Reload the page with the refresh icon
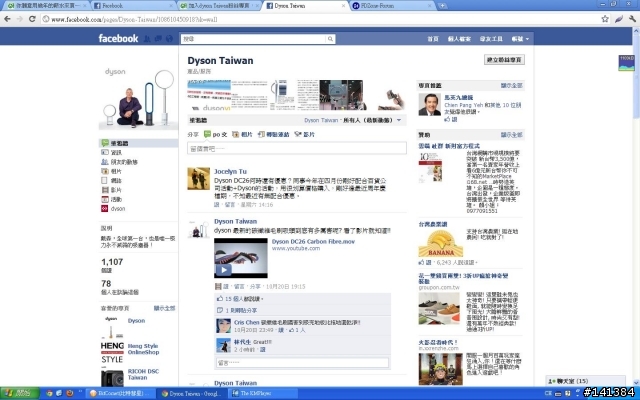This screenshot has width=640, height=400. tap(32, 19)
